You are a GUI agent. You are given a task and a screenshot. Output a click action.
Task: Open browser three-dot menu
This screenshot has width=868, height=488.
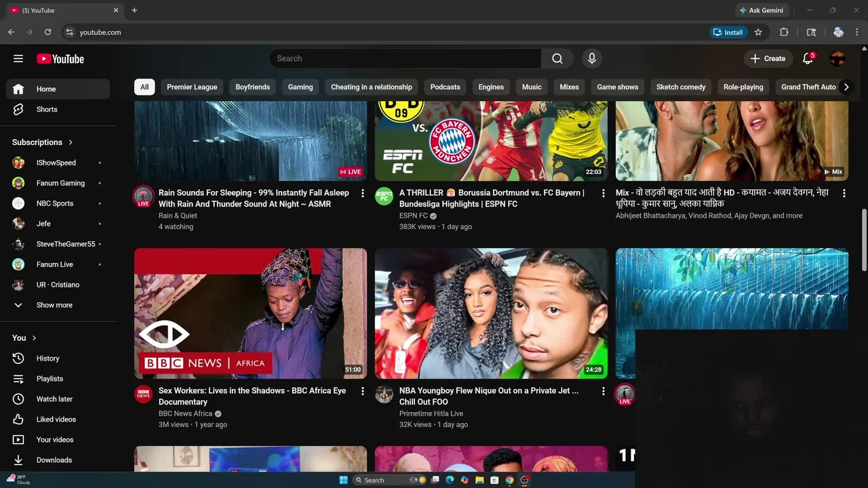858,32
